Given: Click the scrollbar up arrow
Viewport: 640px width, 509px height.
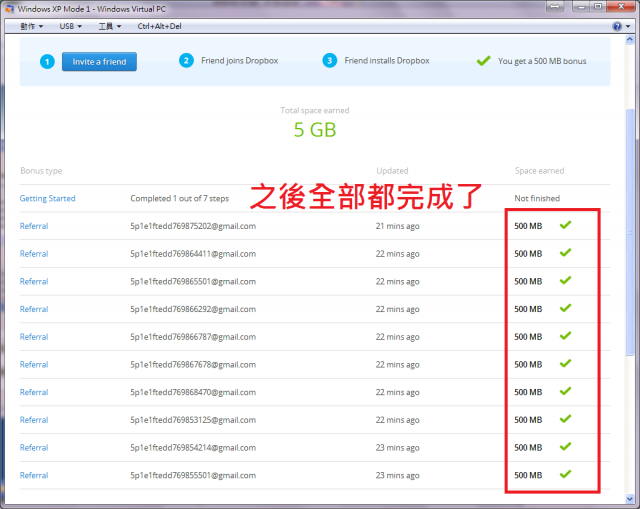Looking at the screenshot, I should pyautogui.click(x=629, y=40).
